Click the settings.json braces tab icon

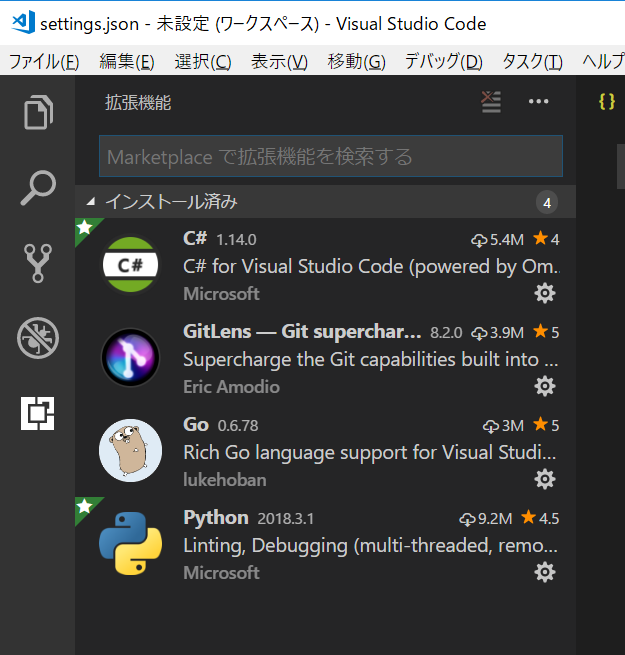click(x=607, y=102)
